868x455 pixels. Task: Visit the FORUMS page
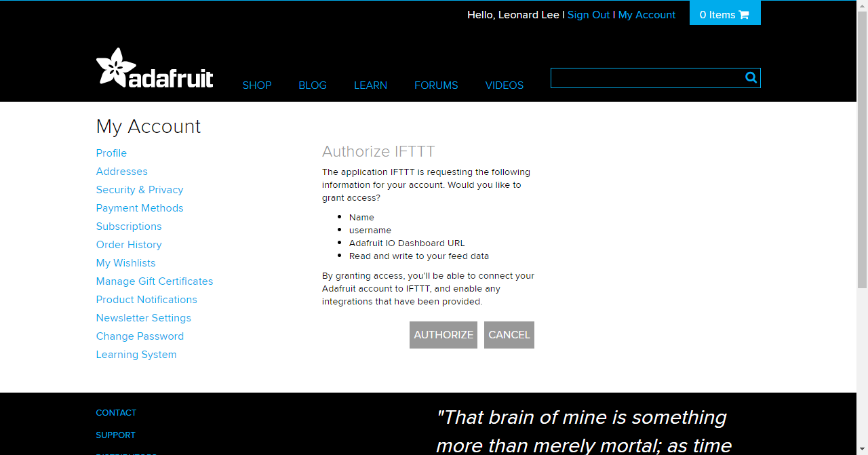(436, 85)
